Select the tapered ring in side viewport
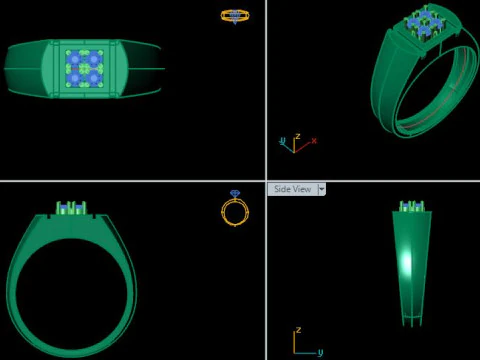480x360 pixels. tap(412, 263)
